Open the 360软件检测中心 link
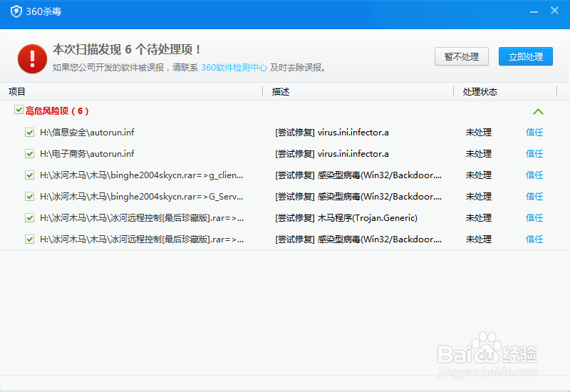The image size is (570, 392). [x=234, y=68]
